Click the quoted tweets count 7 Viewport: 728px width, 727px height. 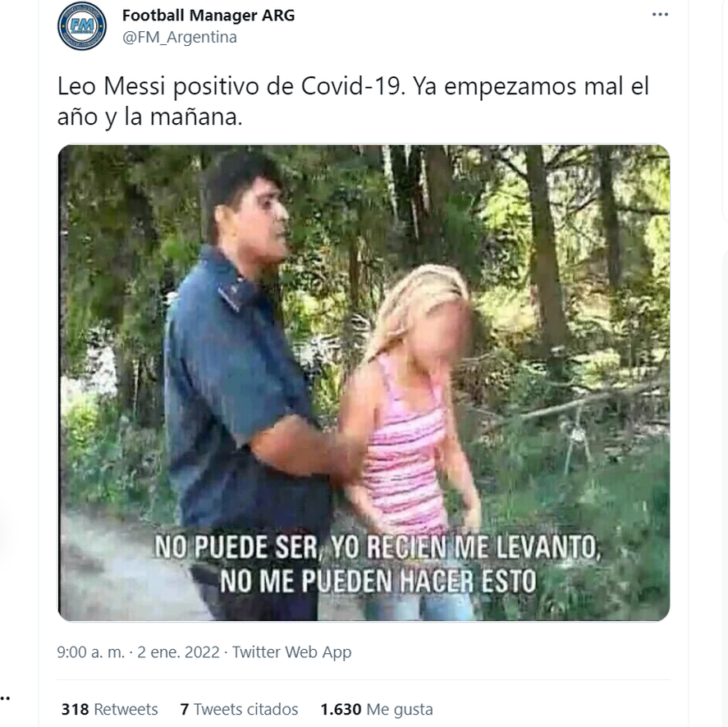185,709
